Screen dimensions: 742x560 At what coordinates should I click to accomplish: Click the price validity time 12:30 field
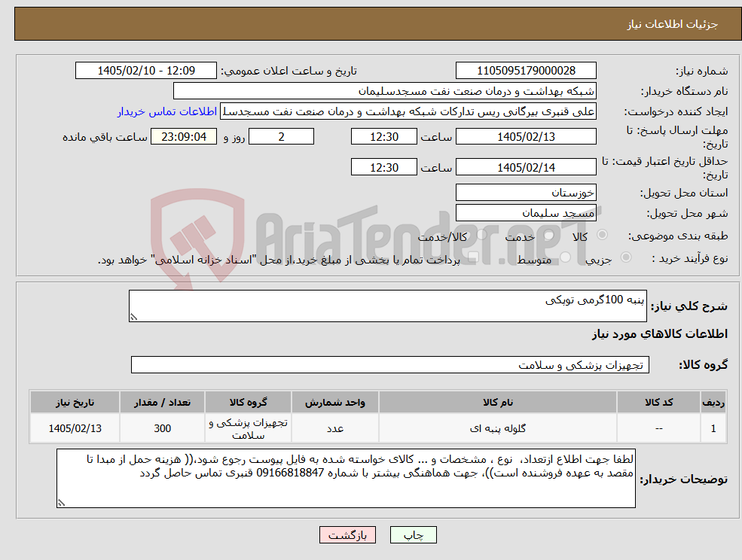coord(383,167)
